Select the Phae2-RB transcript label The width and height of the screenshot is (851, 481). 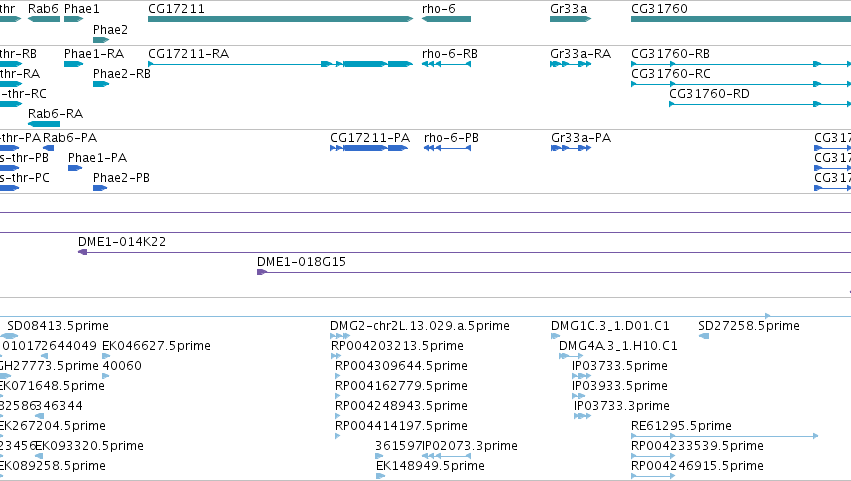[x=122, y=74]
